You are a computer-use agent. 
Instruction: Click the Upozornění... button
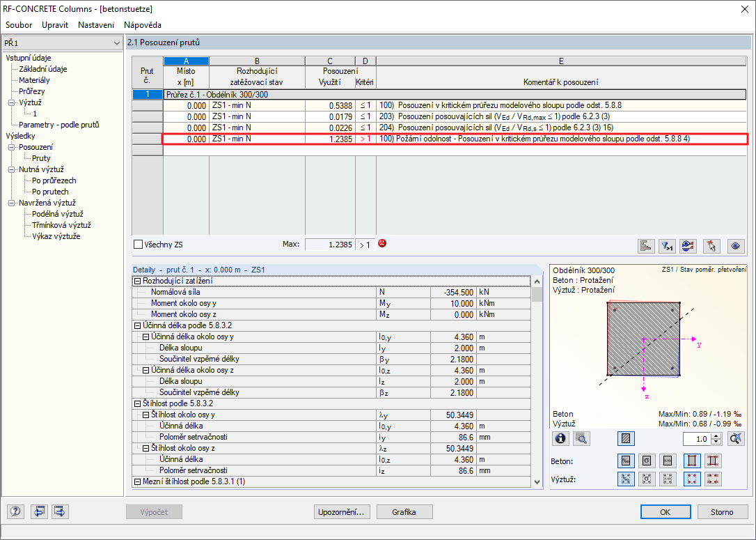pyautogui.click(x=342, y=512)
